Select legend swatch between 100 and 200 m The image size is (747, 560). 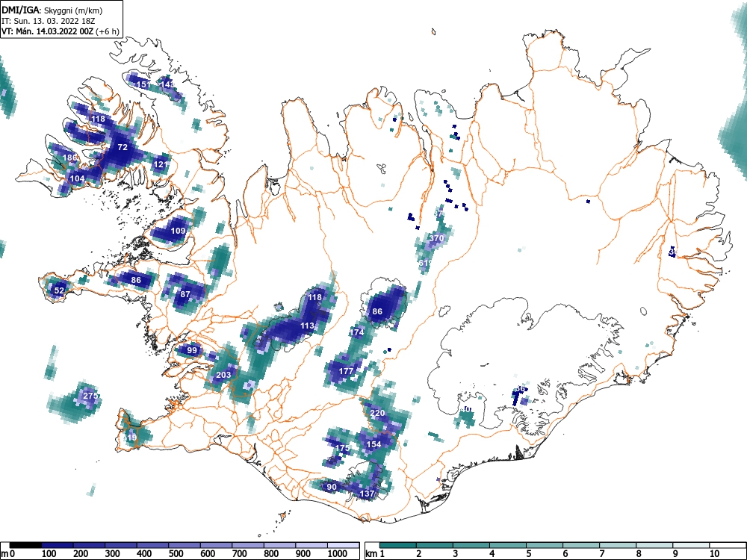(58, 545)
